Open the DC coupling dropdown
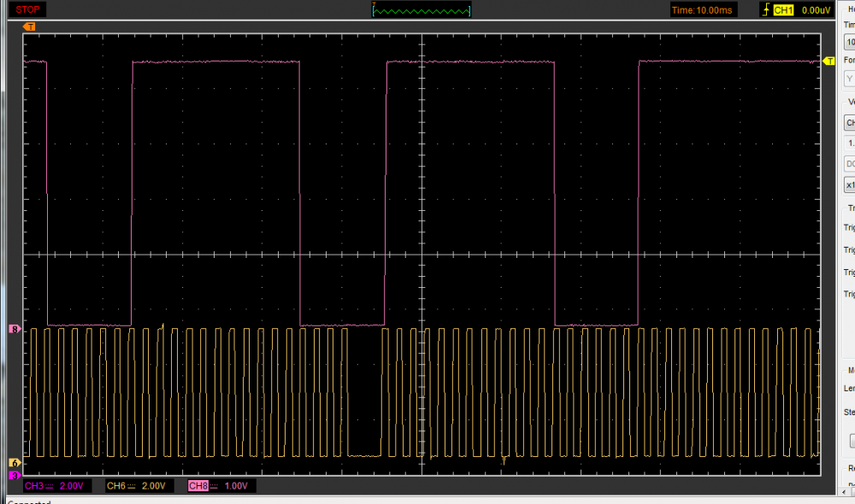The image size is (855, 504). tap(849, 163)
